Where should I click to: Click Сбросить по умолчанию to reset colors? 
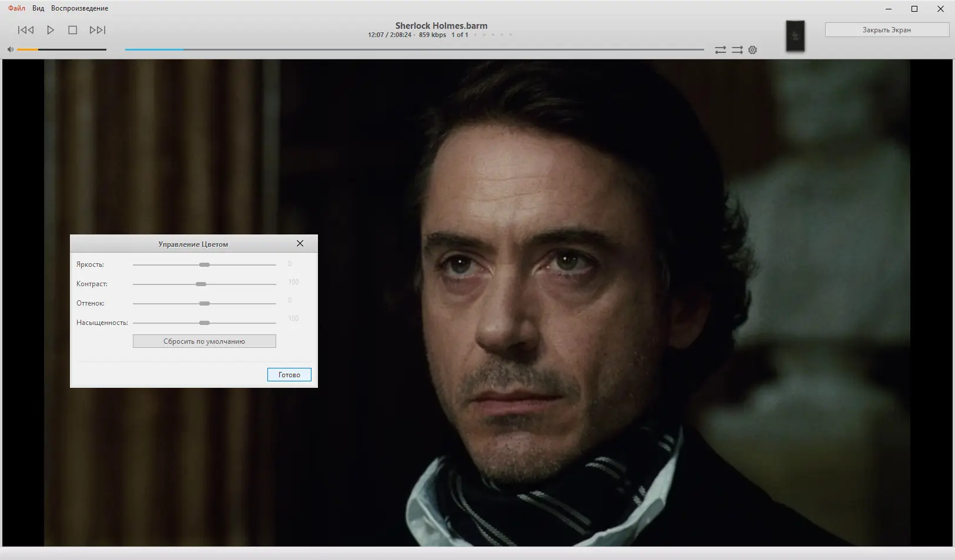pos(205,341)
